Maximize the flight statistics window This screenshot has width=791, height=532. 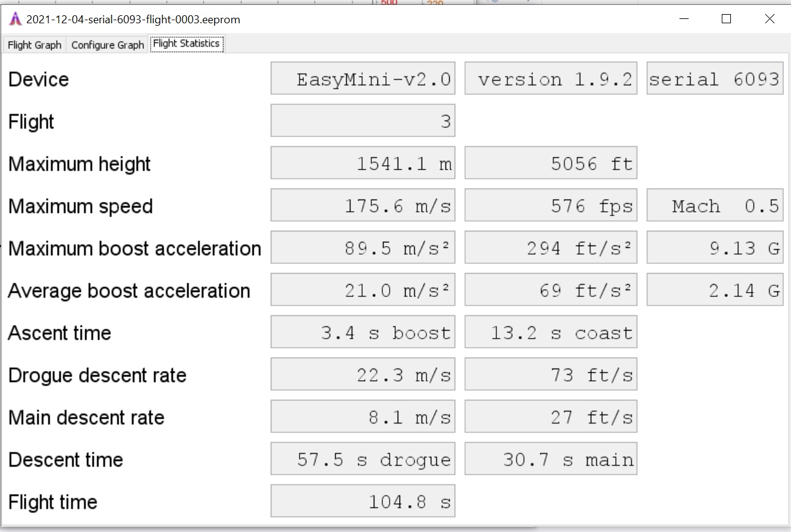[726, 19]
